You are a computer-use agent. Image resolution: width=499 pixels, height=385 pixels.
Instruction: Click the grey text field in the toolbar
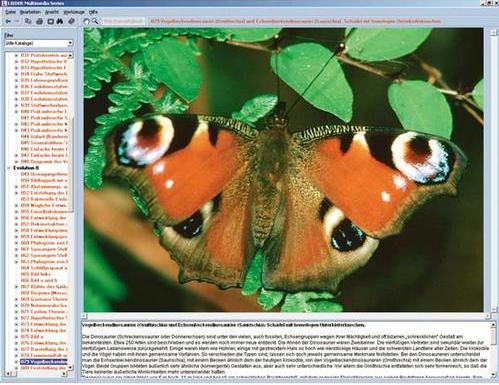[123, 21]
